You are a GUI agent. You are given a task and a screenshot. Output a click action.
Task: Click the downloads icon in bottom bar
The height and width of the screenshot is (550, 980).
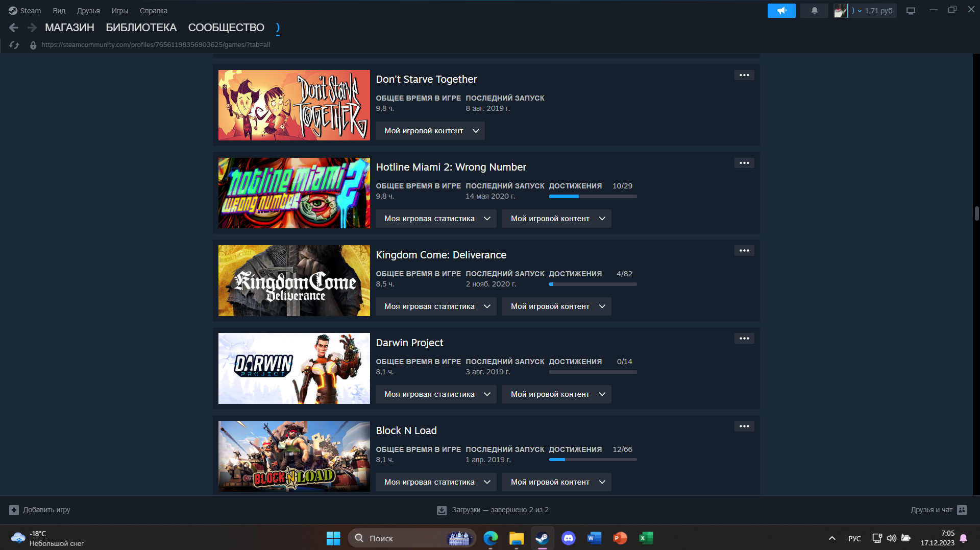442,510
